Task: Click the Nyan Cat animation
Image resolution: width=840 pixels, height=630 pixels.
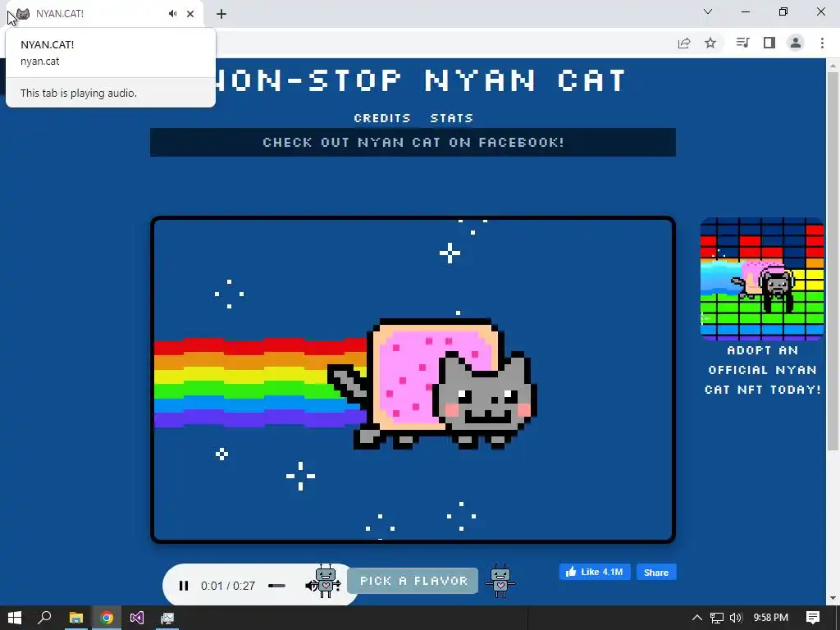Action: click(413, 380)
